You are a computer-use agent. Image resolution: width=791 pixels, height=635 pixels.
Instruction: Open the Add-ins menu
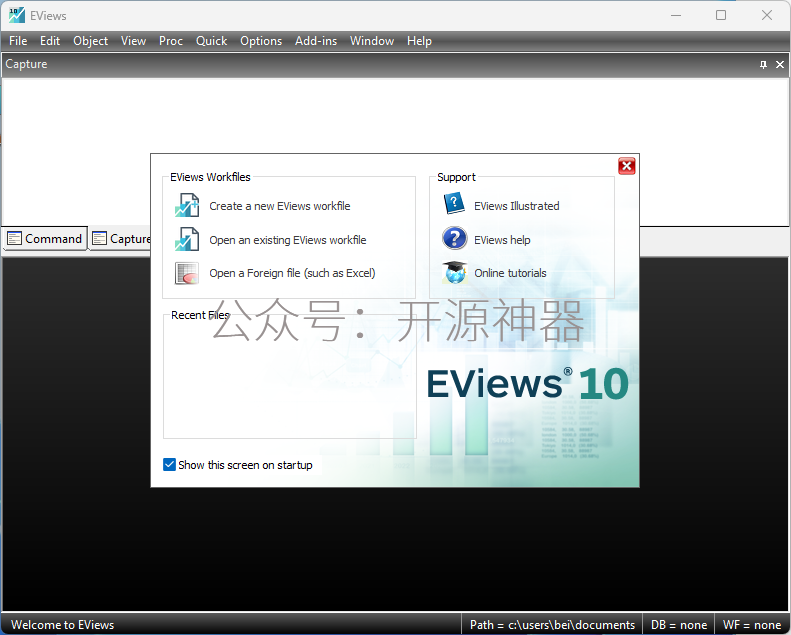click(316, 41)
